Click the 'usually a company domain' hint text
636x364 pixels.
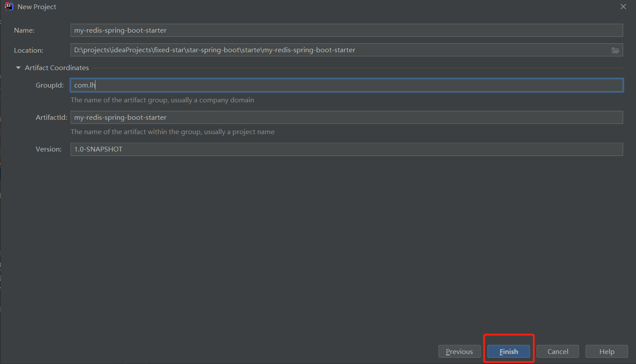[212, 100]
